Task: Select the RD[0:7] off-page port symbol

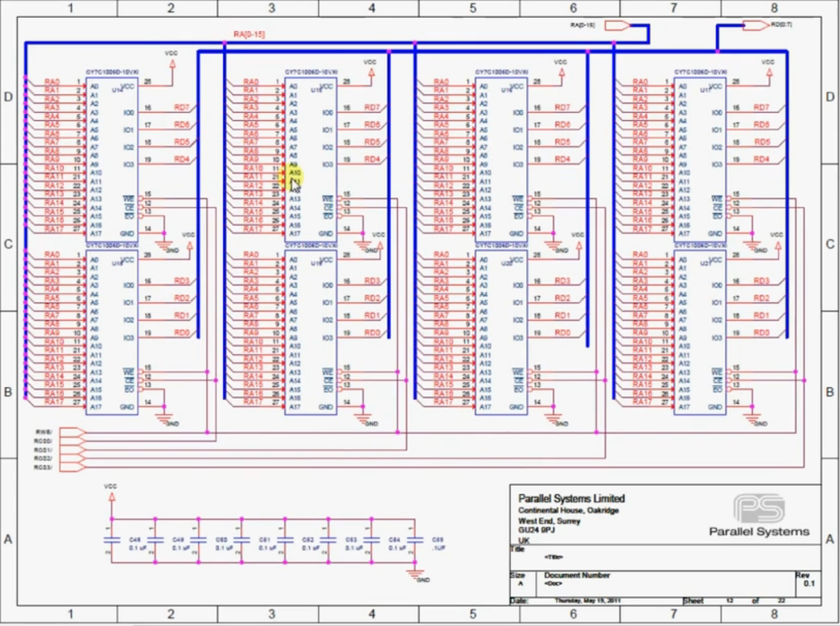Action: [x=756, y=26]
